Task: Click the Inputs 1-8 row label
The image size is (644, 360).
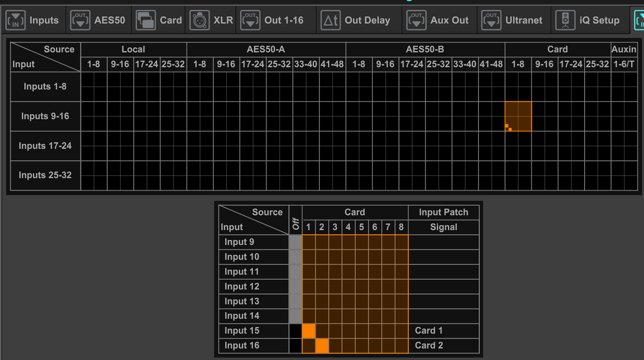Action: click(x=45, y=86)
